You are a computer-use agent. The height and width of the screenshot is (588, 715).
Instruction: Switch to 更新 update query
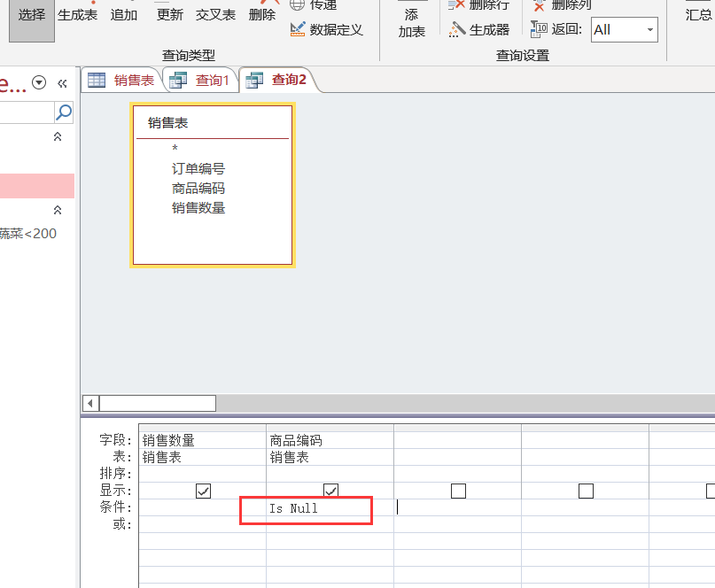coord(169,14)
